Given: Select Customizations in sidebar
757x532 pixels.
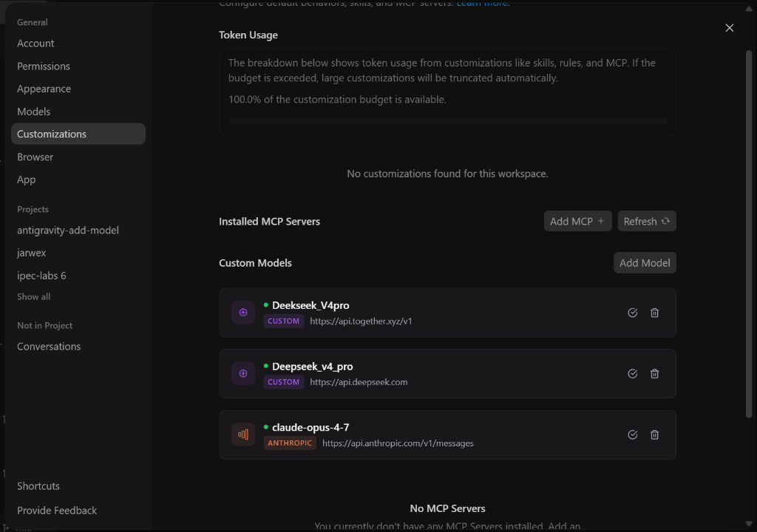Looking at the screenshot, I should [x=78, y=134].
